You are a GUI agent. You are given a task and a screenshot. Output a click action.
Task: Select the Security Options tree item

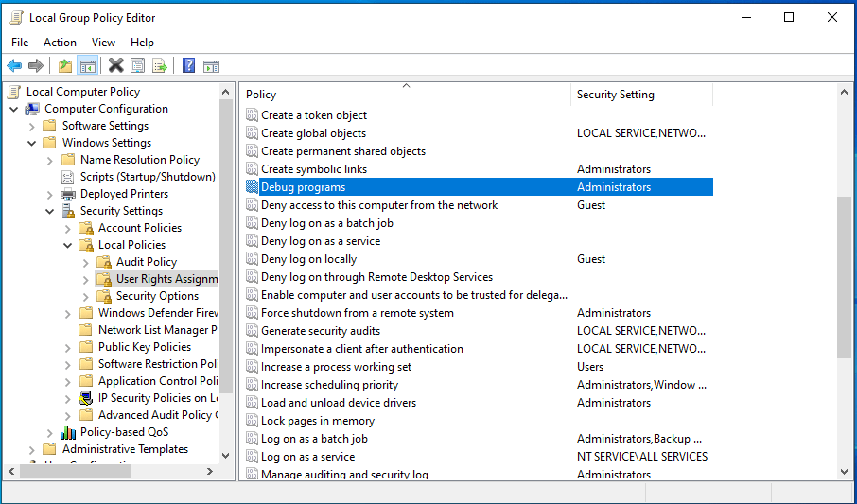click(157, 296)
